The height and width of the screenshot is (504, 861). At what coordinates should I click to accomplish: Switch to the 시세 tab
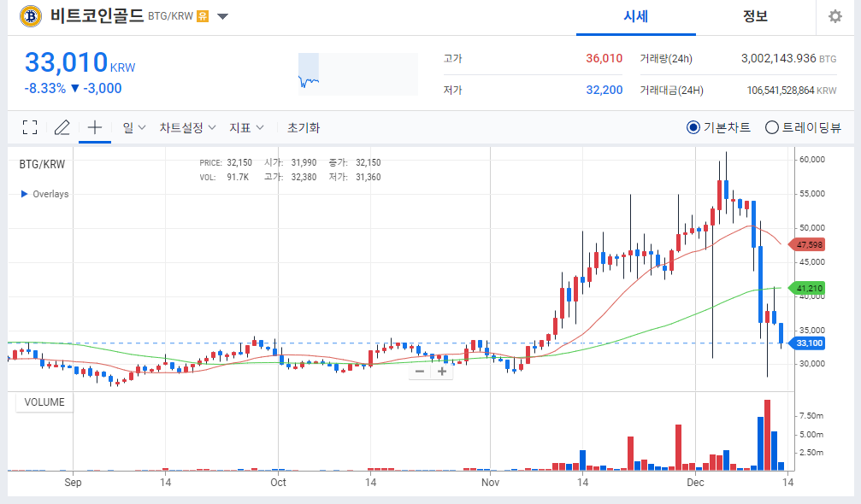pos(636,16)
